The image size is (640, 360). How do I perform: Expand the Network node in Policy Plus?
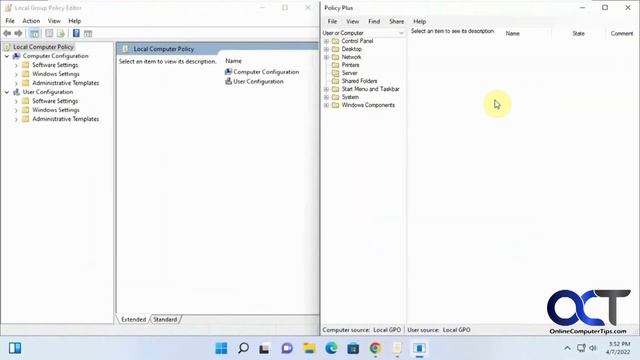pyautogui.click(x=326, y=57)
